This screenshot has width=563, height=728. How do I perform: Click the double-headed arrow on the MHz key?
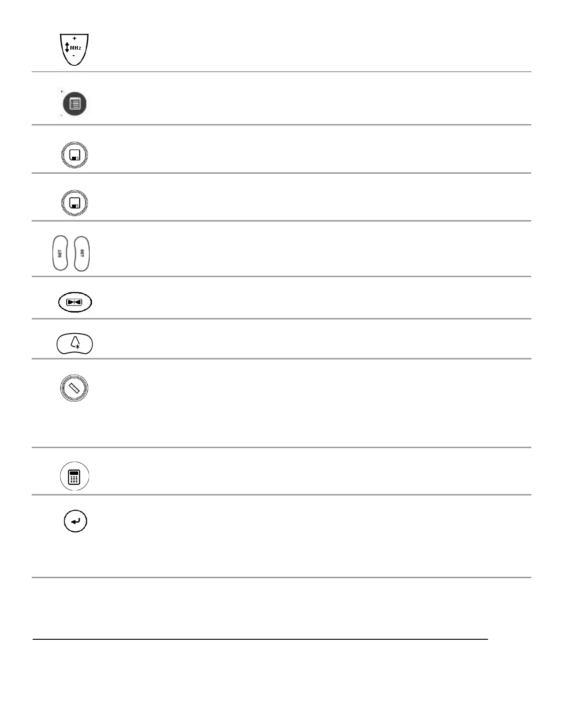click(x=67, y=47)
